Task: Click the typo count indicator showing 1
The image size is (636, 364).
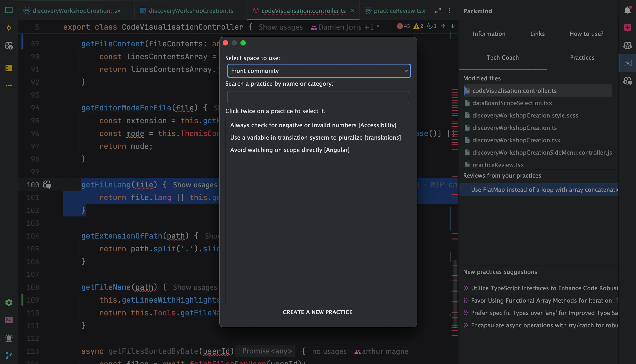Action: pyautogui.click(x=431, y=26)
